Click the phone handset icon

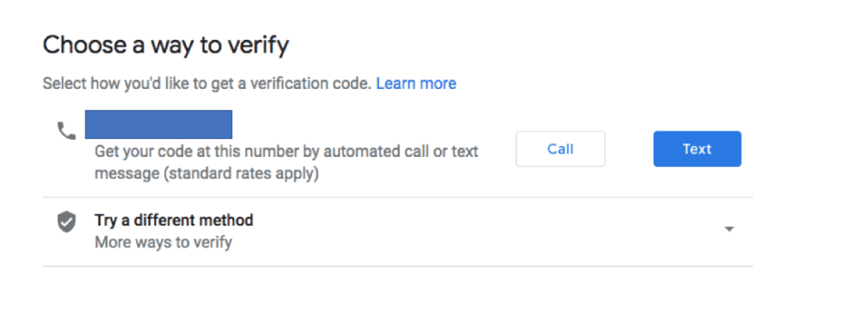tap(66, 131)
